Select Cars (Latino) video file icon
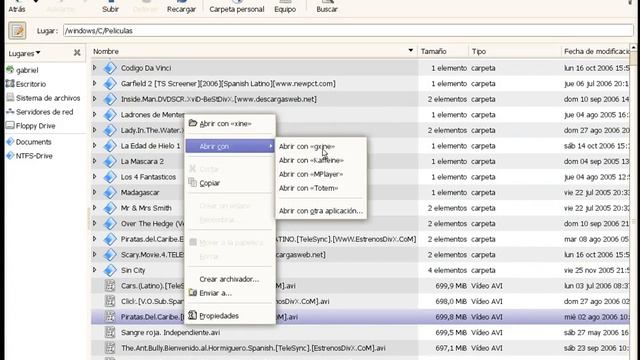This screenshot has width=640, height=360. pos(110,286)
